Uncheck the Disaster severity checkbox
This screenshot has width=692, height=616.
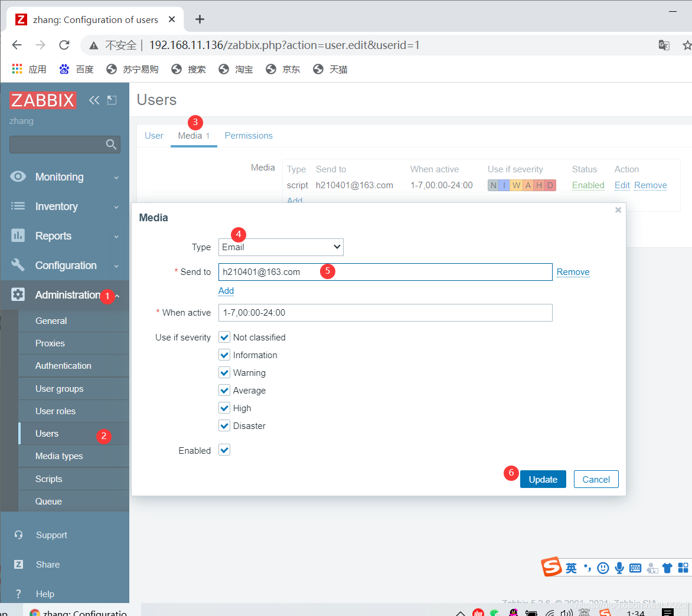pyautogui.click(x=224, y=425)
